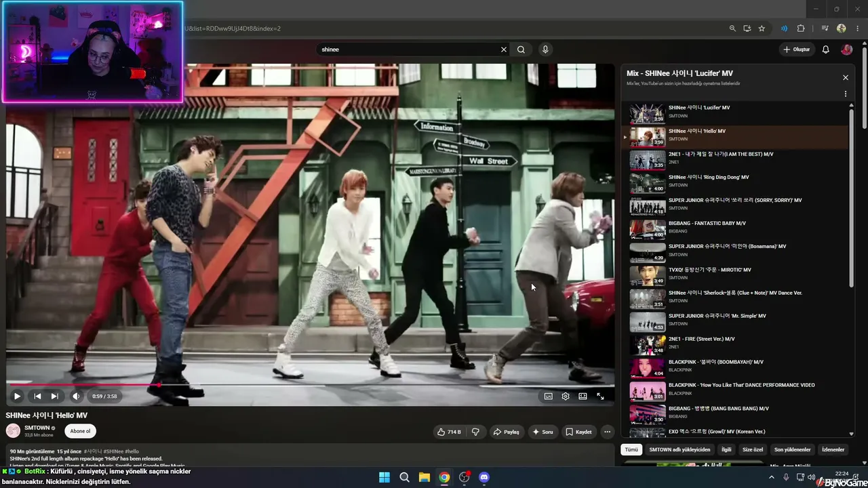Screen dimensions: 868x488
Task: Select the Tümü filter chip
Action: (x=631, y=449)
